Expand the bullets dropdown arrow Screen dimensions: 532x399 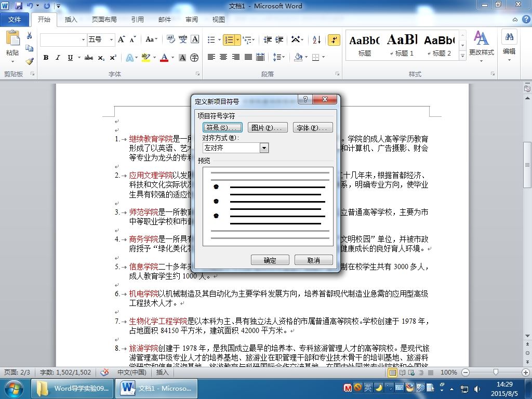(219, 39)
